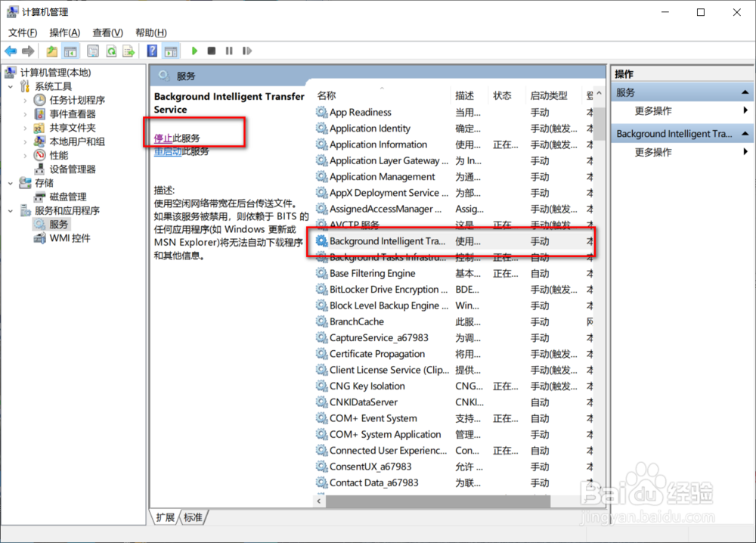The height and width of the screenshot is (543, 756).
Task: Sort services by 描述 column header
Action: [469, 95]
